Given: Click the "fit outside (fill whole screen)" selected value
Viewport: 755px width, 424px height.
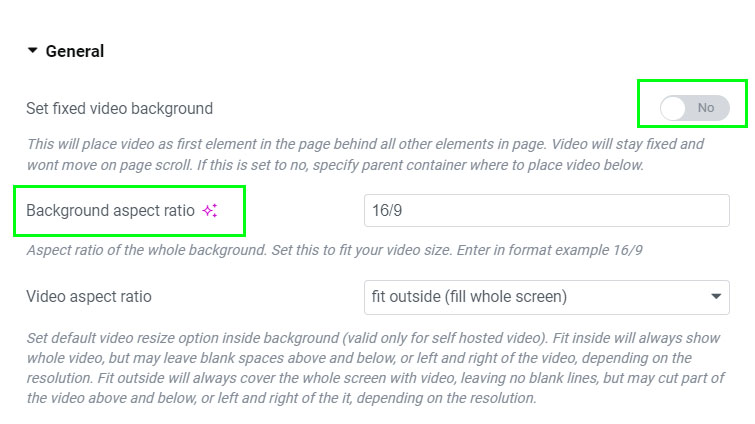Looking at the screenshot, I should (x=469, y=297).
